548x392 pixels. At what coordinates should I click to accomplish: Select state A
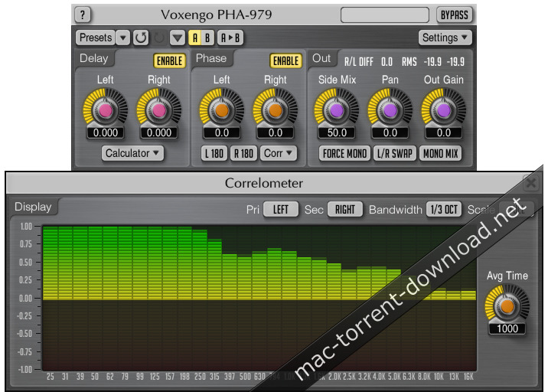[x=195, y=38]
